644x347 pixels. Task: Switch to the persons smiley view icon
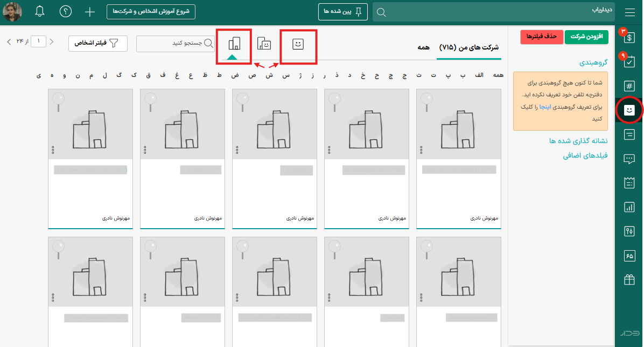pos(298,44)
